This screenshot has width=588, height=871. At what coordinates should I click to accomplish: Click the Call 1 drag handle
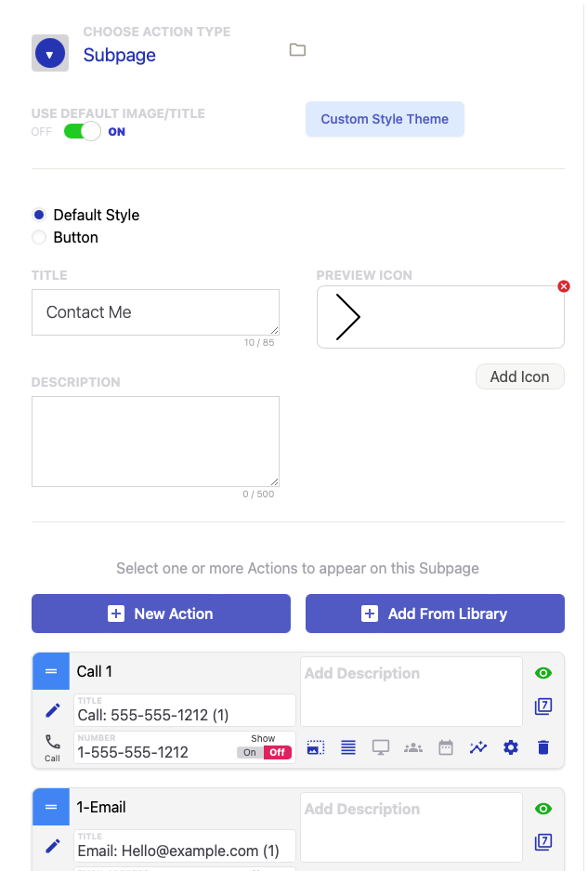(51, 671)
